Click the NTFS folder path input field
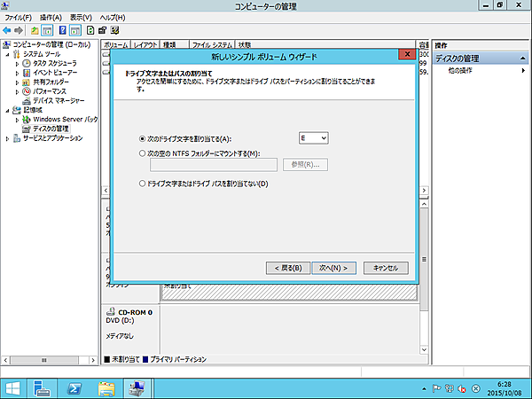The height and width of the screenshot is (399, 532). click(x=214, y=165)
